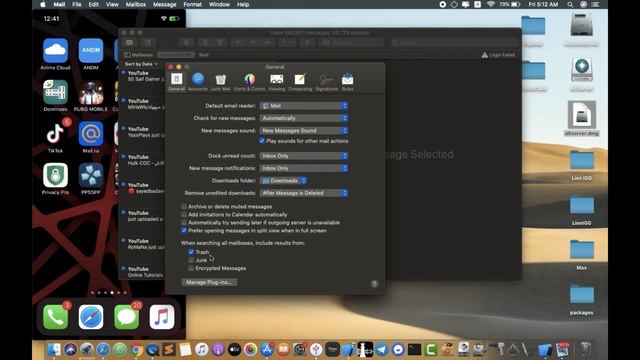The image size is (640, 360).
Task: Check the Encrypted Messages option
Action: tap(191, 268)
